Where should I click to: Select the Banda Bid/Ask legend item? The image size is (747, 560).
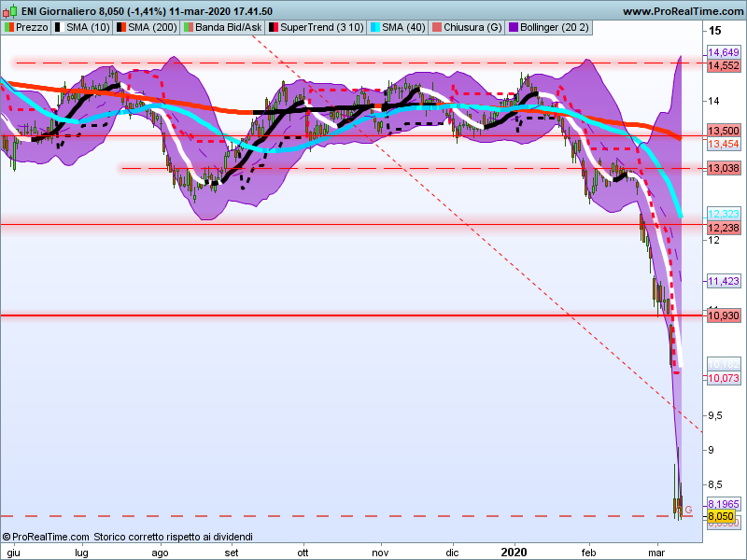[228, 28]
